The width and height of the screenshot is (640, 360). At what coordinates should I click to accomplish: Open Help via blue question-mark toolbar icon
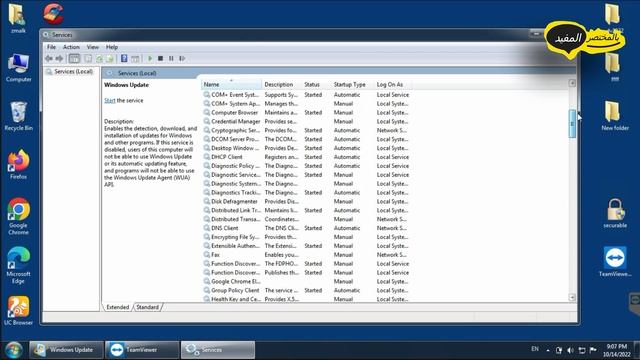click(x=124, y=59)
